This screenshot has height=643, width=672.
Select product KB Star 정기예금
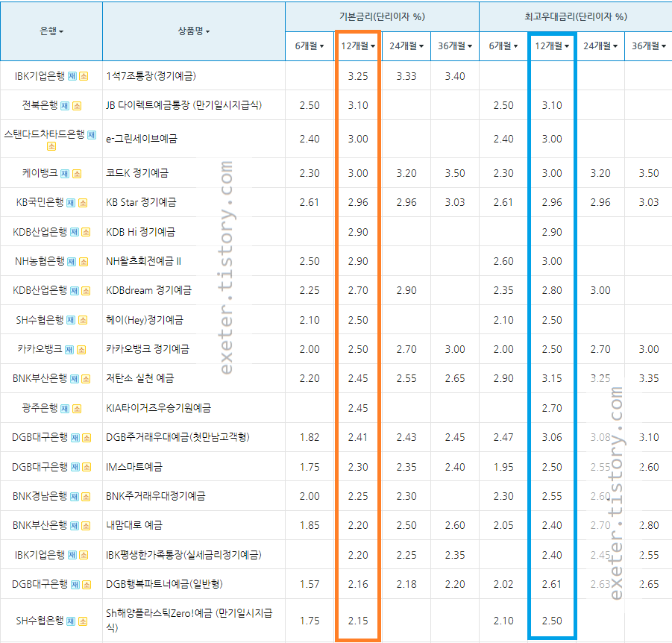[141, 202]
